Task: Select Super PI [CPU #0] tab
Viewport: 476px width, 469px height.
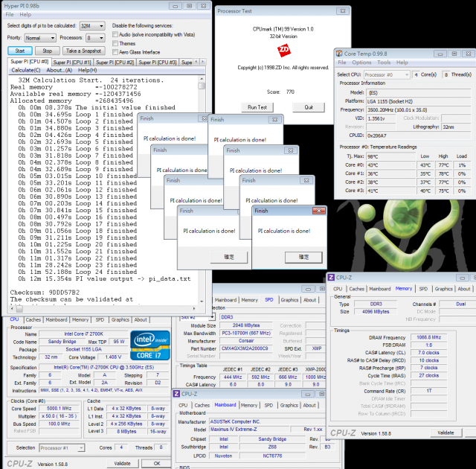Action: click(30, 62)
